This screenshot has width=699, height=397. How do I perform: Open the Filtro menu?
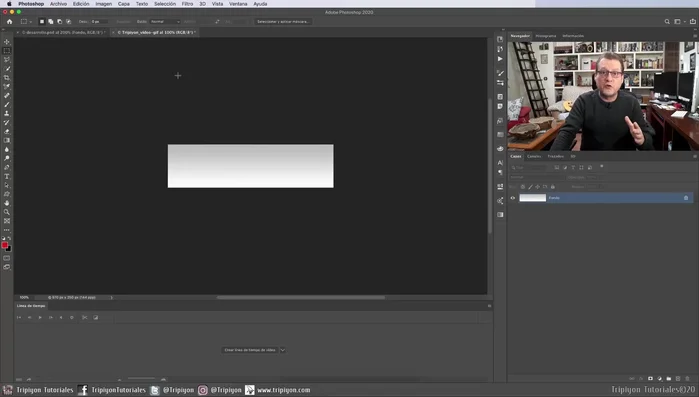187,4
